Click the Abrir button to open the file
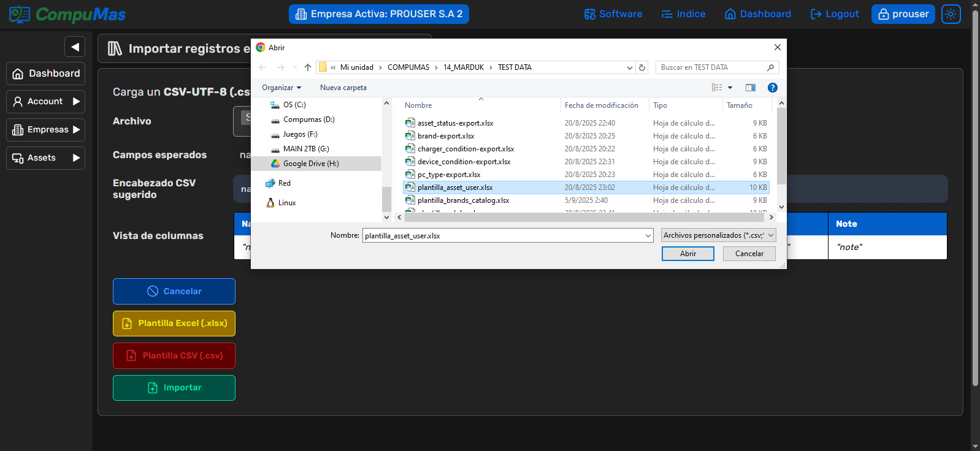This screenshot has width=980, height=451. click(687, 254)
